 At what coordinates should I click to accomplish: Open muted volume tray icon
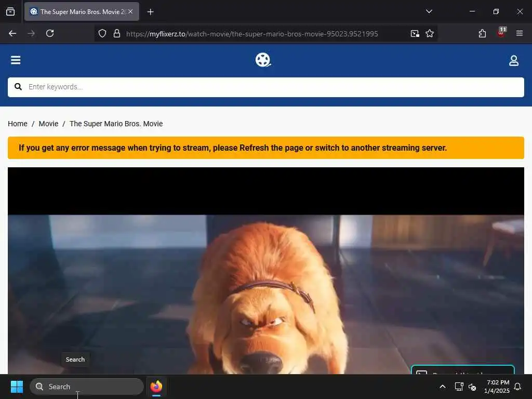pos(472,387)
